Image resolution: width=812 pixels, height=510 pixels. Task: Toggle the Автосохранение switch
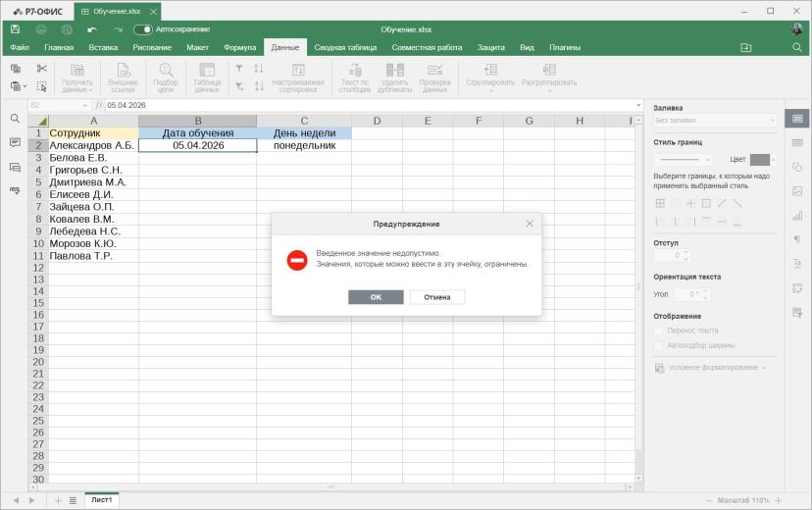coord(143,29)
